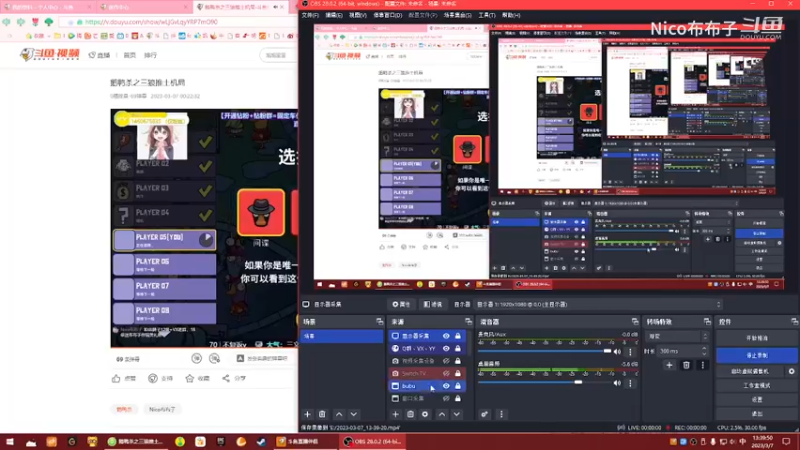Hide the Q群·VX·YY source eye icon
The image size is (800, 450).
click(446, 348)
